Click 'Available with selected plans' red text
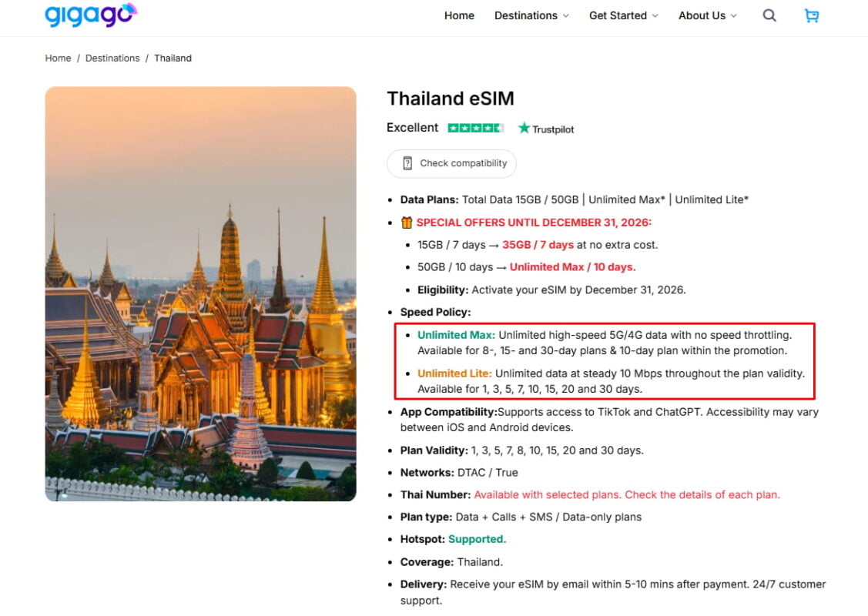This screenshot has width=868, height=616. [548, 495]
